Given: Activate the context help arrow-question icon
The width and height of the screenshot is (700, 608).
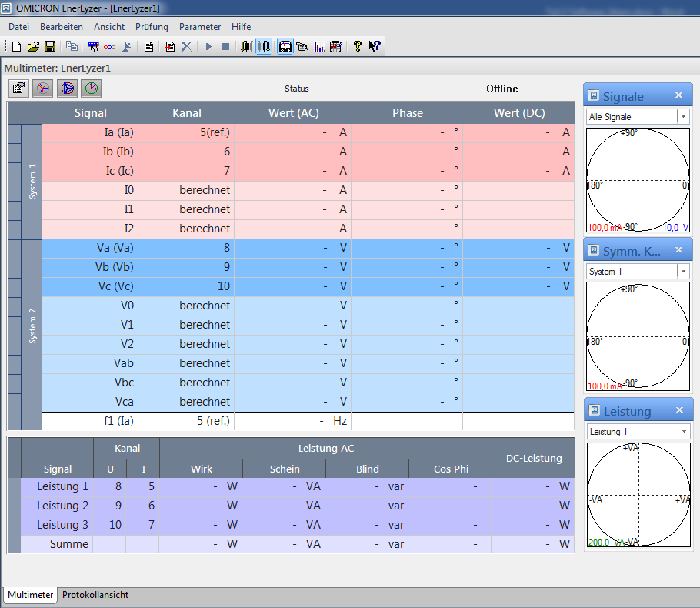Looking at the screenshot, I should coord(375,46).
